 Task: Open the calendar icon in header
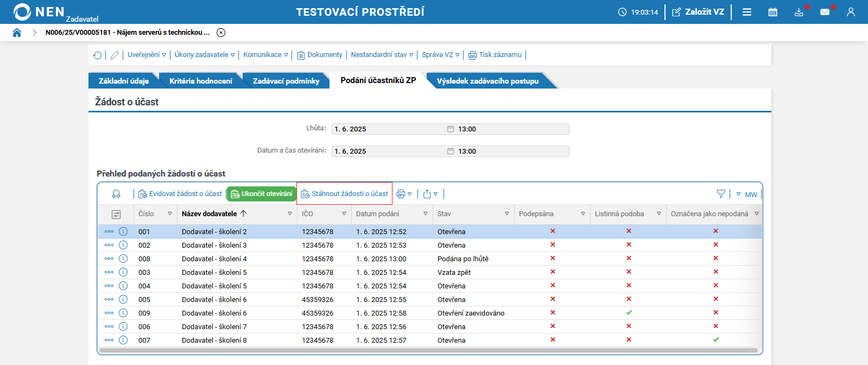pos(773,12)
